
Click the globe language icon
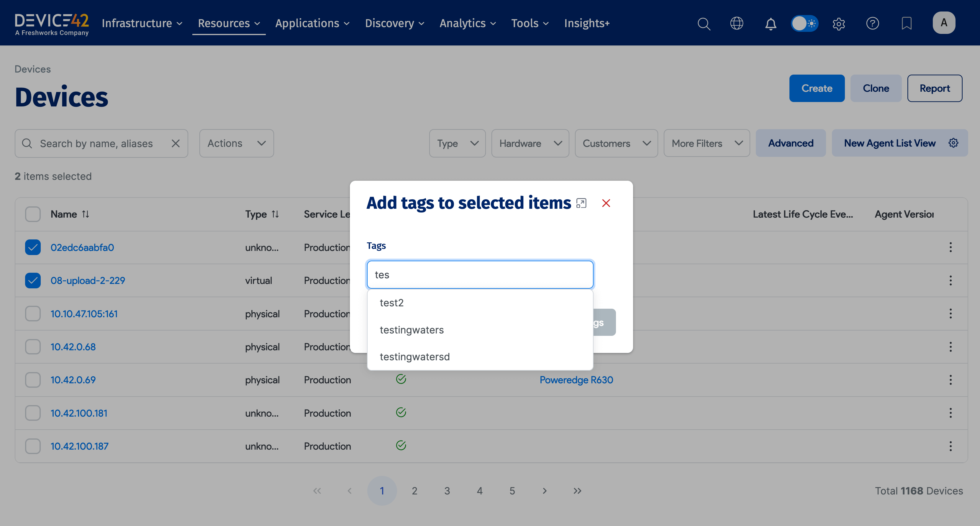(737, 24)
